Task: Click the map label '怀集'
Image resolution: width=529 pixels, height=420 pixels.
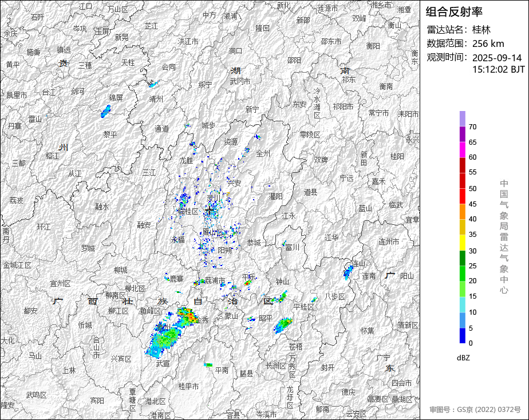Action: (x=368, y=331)
